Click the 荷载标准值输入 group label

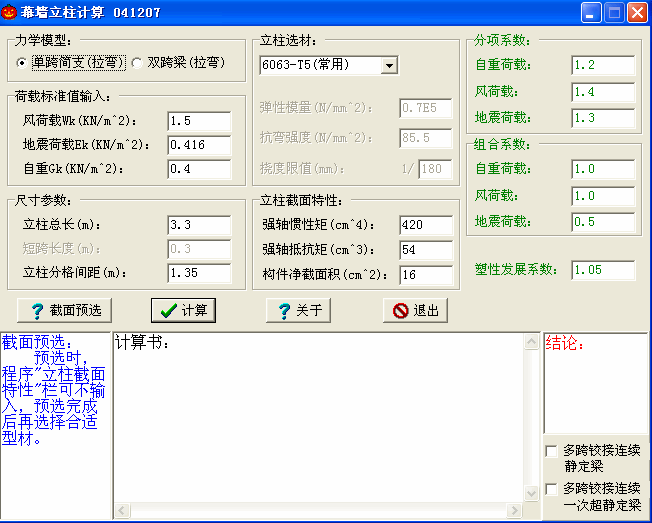pos(63,96)
